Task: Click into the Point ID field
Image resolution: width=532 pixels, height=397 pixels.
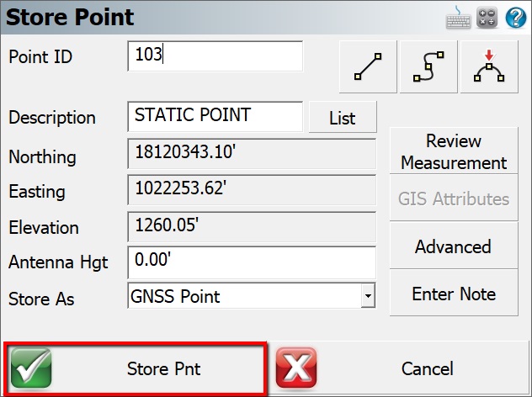Action: point(215,56)
